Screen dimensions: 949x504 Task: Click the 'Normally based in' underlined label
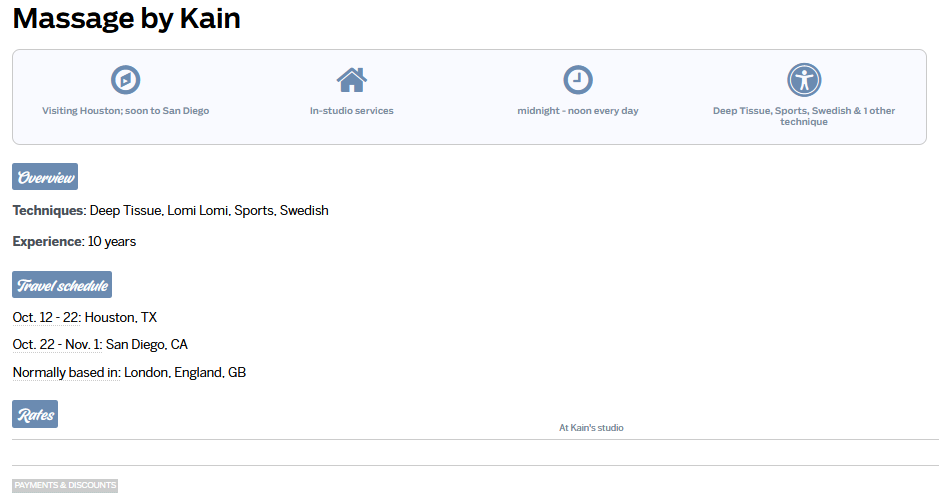tap(66, 373)
